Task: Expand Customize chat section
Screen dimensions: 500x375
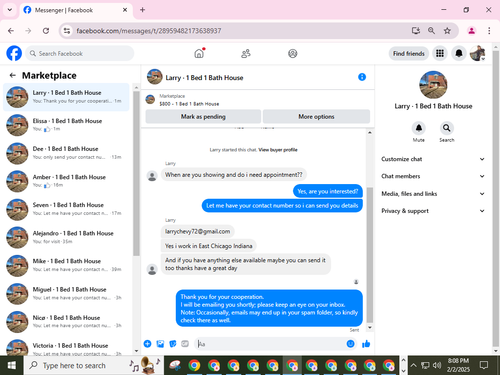Action: 433,159
